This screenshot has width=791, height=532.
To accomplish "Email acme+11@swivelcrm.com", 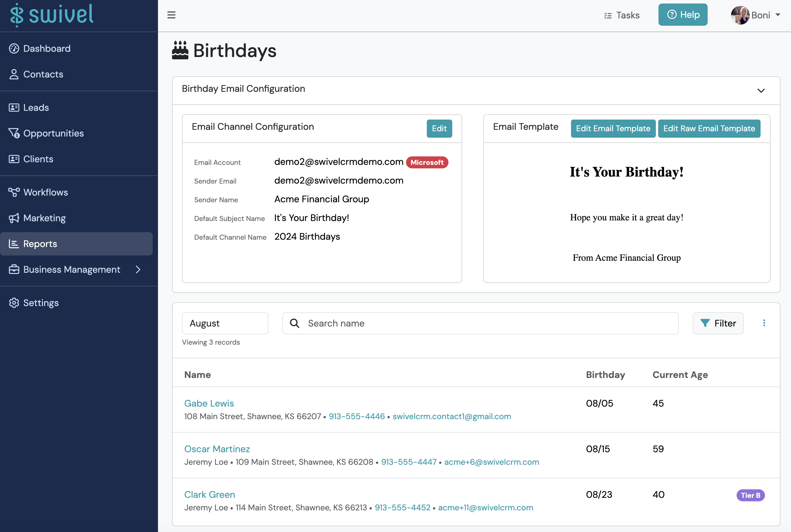I will pos(486,508).
